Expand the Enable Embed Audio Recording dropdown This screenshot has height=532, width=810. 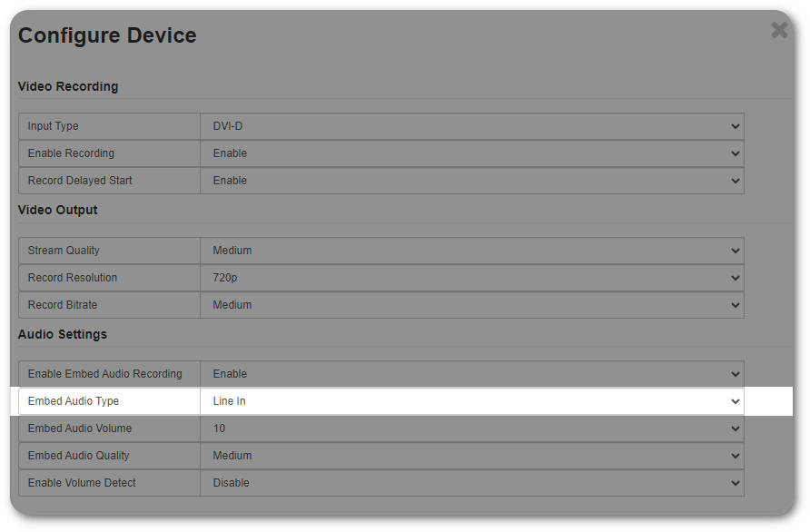pos(472,374)
